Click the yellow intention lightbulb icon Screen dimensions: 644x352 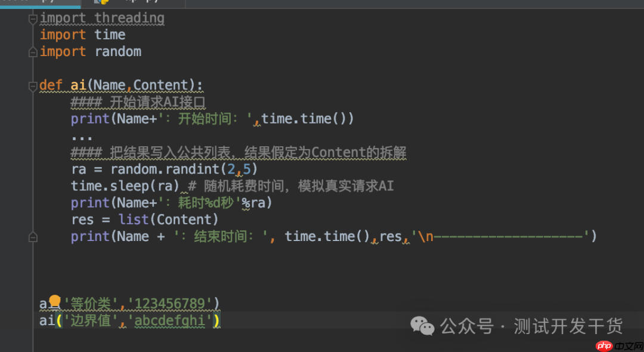[x=55, y=301]
